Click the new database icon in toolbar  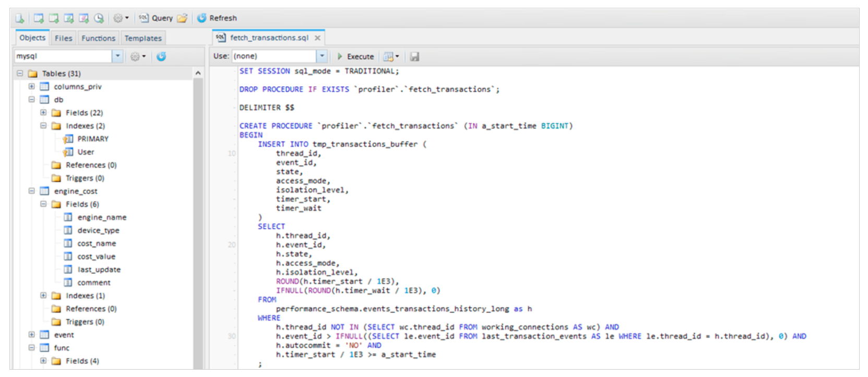[20, 18]
